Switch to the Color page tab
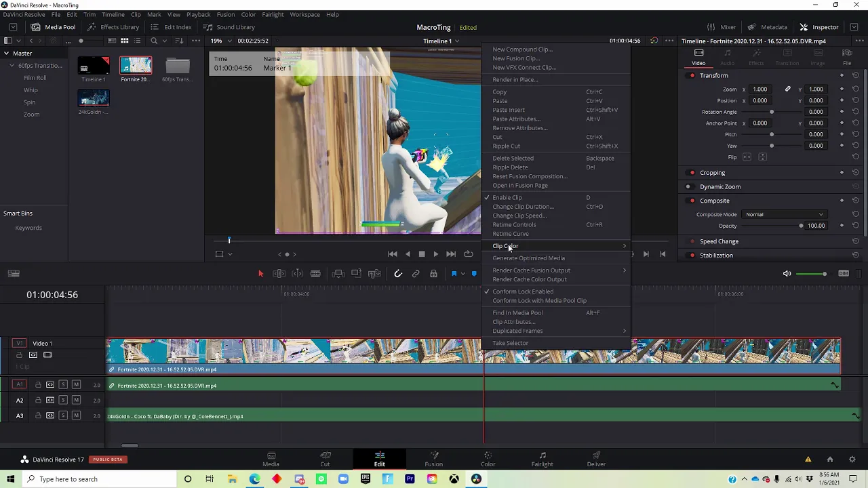868x488 pixels. pyautogui.click(x=488, y=459)
